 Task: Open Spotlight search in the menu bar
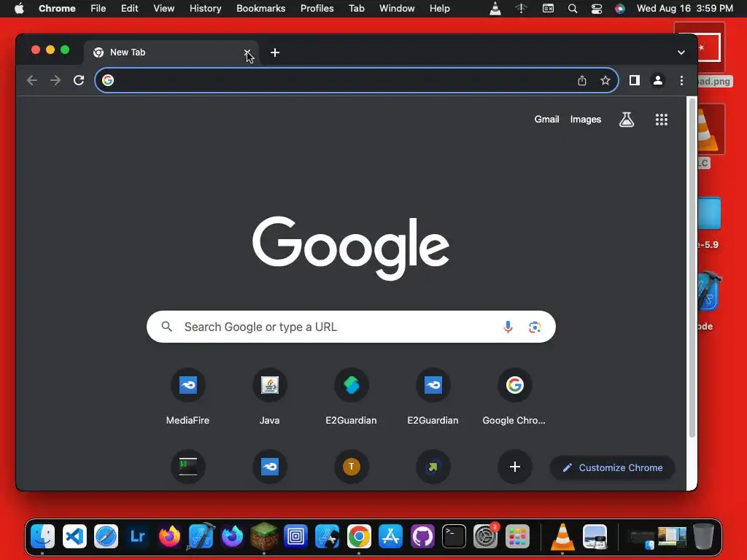573,9
